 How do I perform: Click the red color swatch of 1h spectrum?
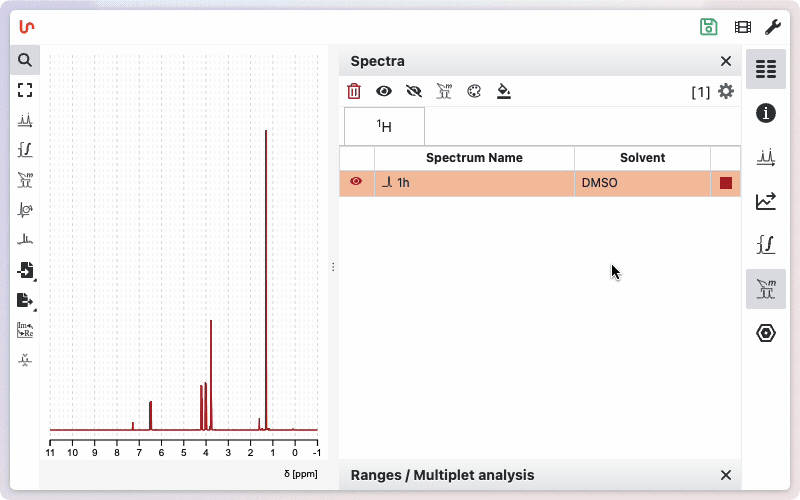[x=726, y=183]
